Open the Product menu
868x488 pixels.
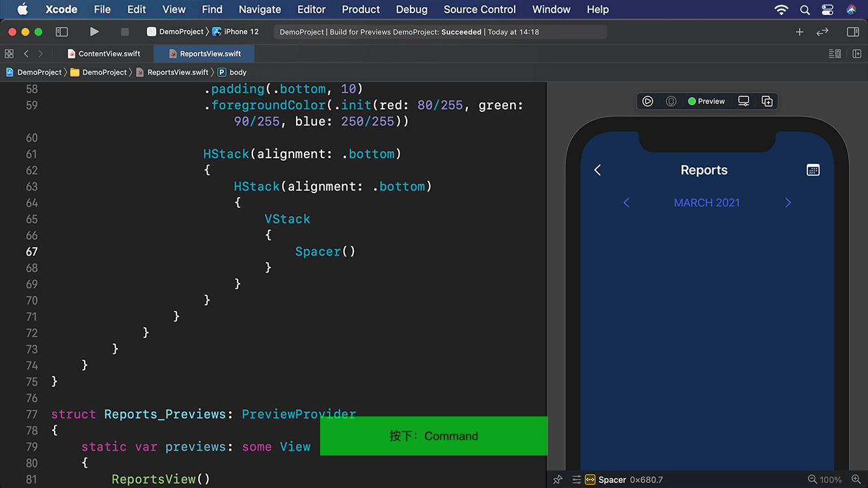[361, 9]
